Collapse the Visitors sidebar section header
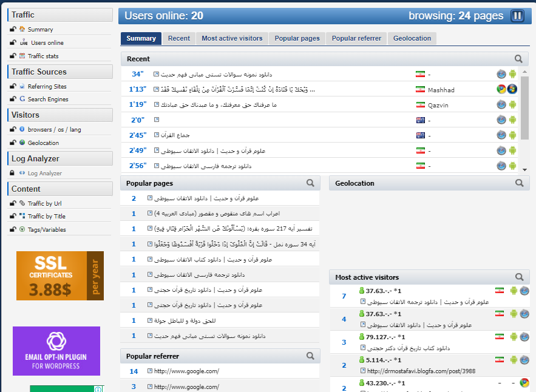The image size is (536, 392). (x=61, y=115)
